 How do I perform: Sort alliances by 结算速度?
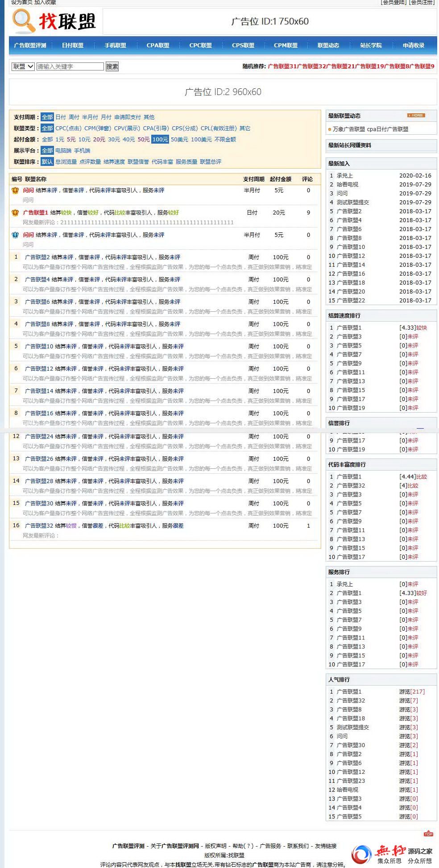[x=114, y=162]
